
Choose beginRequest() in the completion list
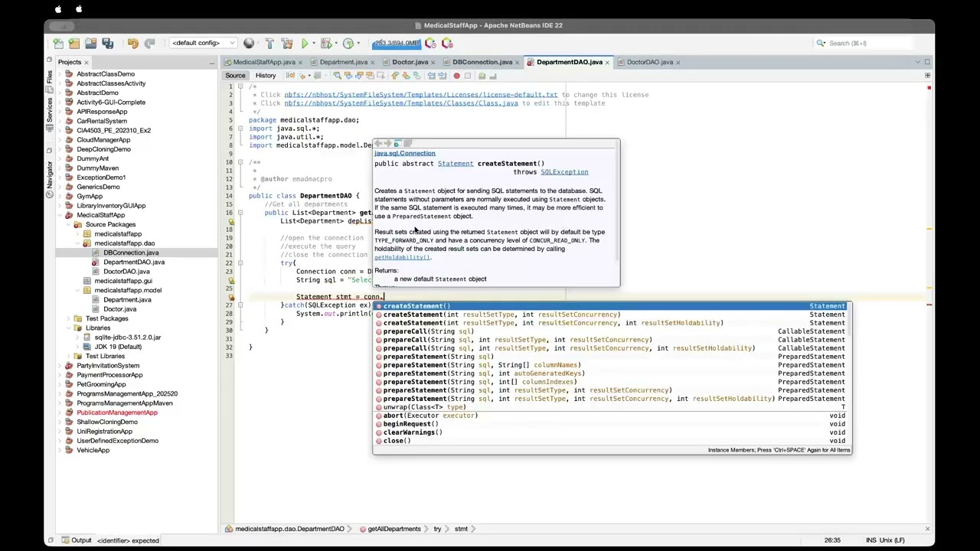click(611, 424)
